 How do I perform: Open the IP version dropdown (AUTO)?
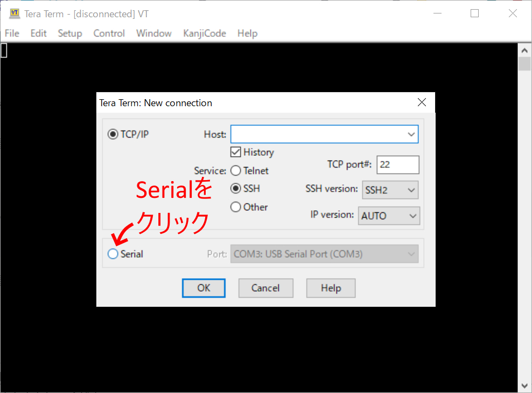[x=389, y=216]
